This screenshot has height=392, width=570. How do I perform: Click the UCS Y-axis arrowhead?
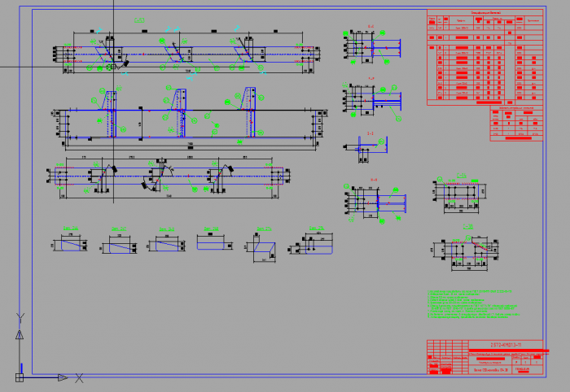point(20,334)
